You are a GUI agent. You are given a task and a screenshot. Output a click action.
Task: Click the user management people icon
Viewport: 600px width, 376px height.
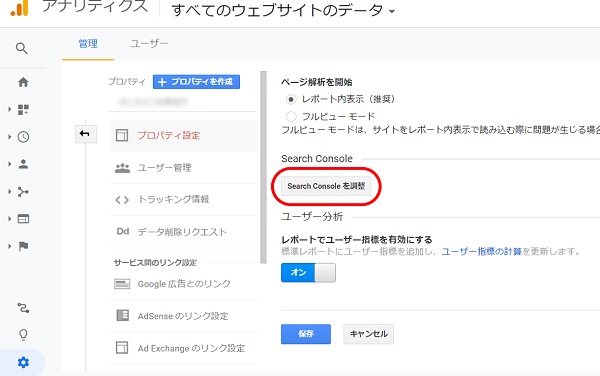[122, 168]
